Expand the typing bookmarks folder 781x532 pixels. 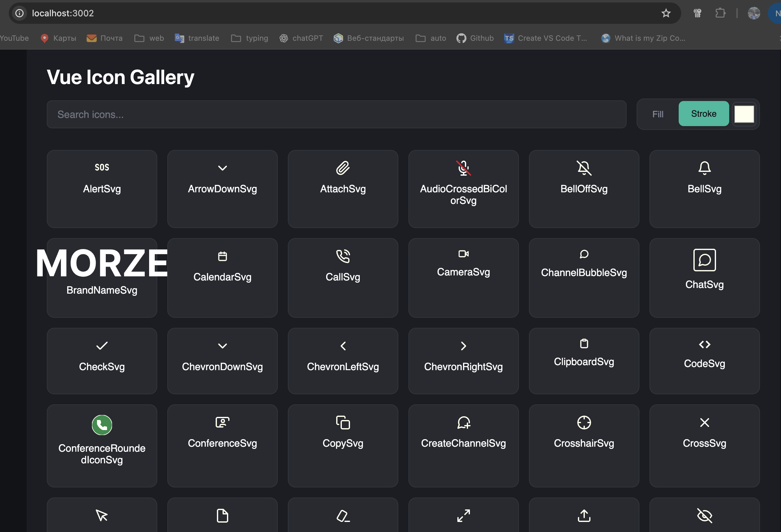click(250, 38)
